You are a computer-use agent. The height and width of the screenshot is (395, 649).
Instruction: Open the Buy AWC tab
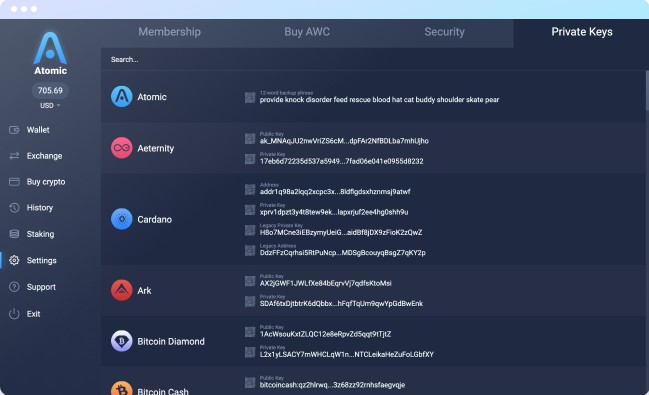click(x=307, y=32)
